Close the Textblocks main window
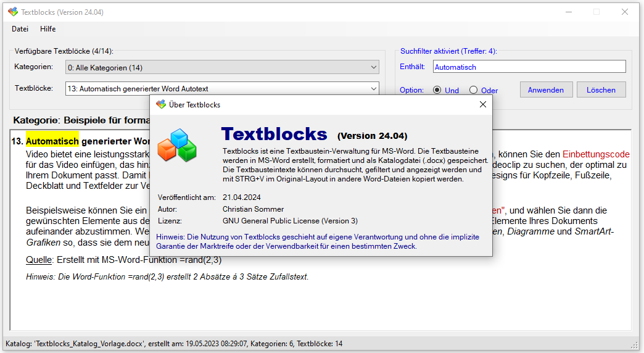 pos(625,12)
